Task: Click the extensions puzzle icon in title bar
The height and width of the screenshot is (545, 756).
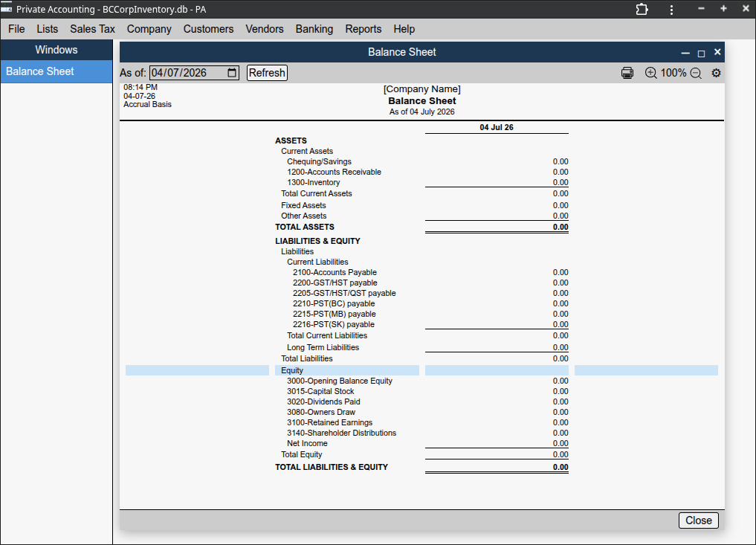Action: pos(642,9)
